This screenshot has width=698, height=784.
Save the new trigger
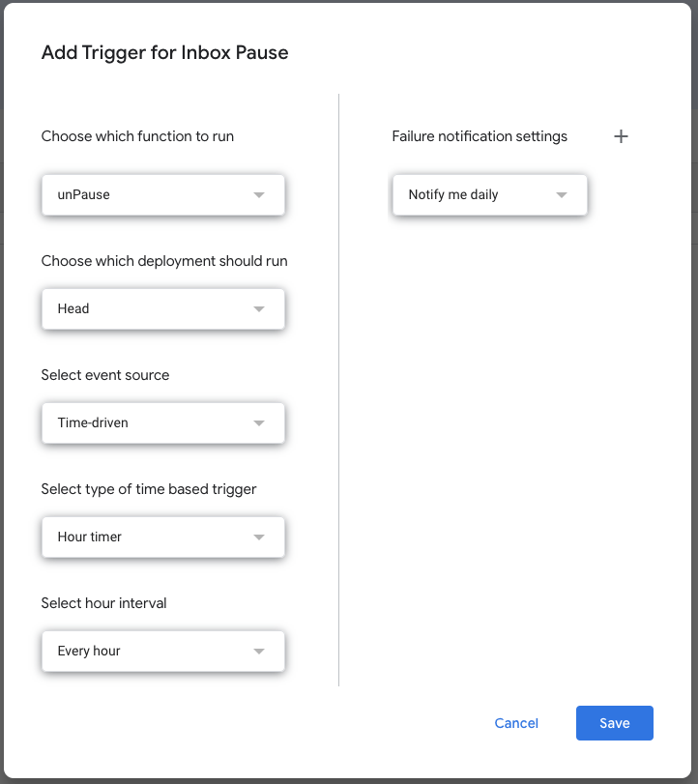615,723
